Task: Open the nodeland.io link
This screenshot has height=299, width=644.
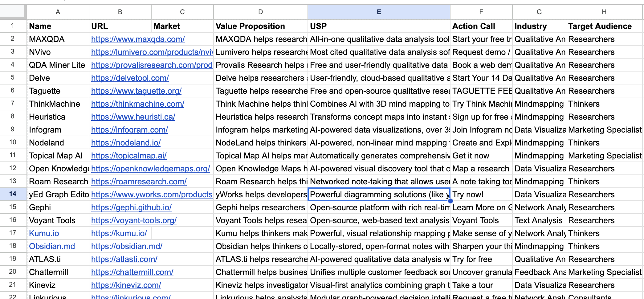Action: tap(126, 143)
